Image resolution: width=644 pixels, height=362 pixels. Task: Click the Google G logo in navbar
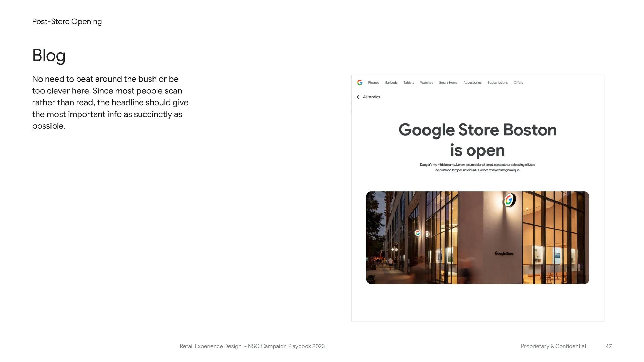pos(360,83)
